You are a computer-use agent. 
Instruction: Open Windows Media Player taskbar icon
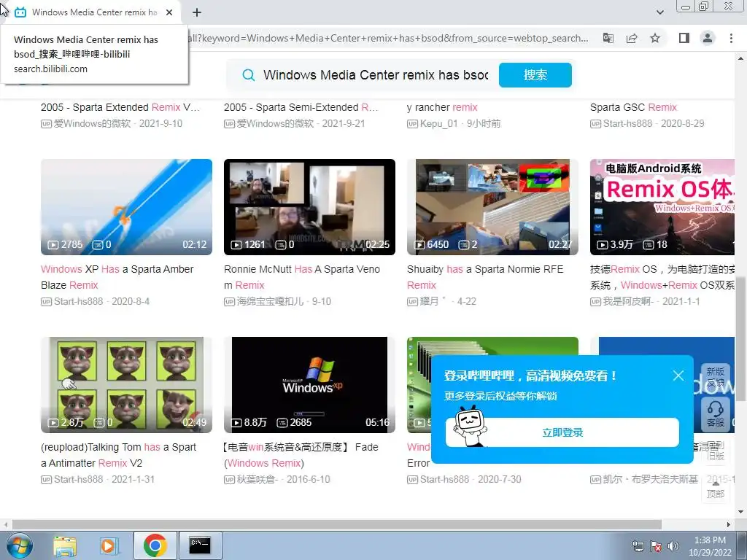click(108, 545)
